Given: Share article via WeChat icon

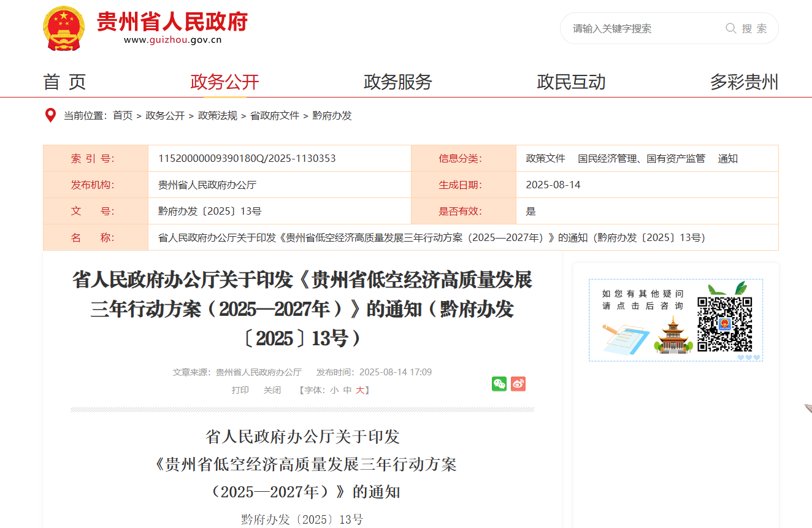Looking at the screenshot, I should click(x=499, y=384).
